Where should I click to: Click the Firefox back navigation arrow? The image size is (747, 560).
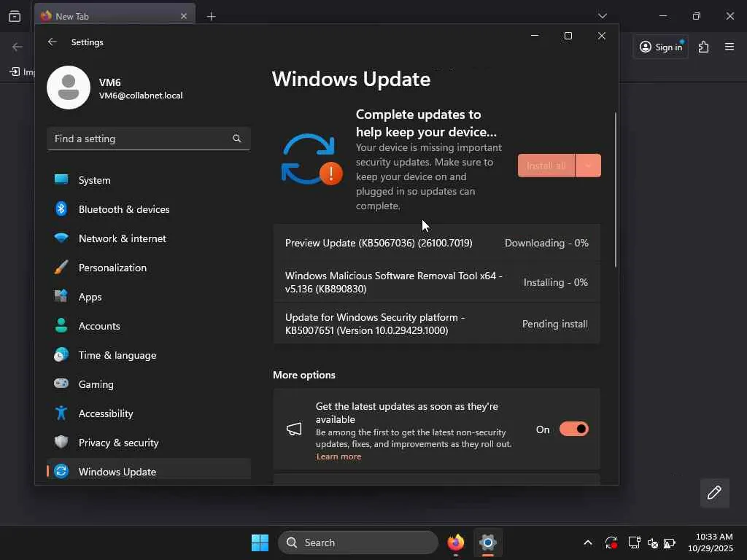point(18,47)
